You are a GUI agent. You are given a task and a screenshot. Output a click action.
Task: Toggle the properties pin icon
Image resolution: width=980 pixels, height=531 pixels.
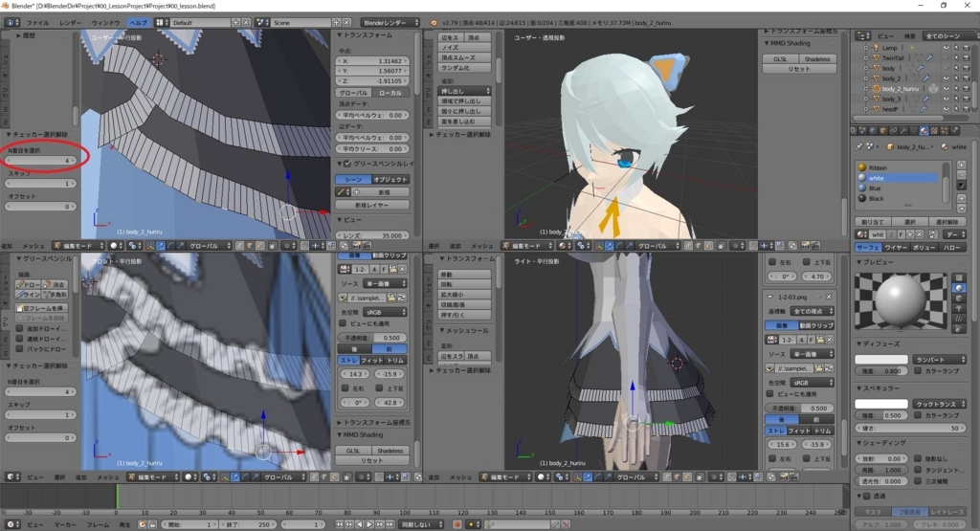(859, 146)
